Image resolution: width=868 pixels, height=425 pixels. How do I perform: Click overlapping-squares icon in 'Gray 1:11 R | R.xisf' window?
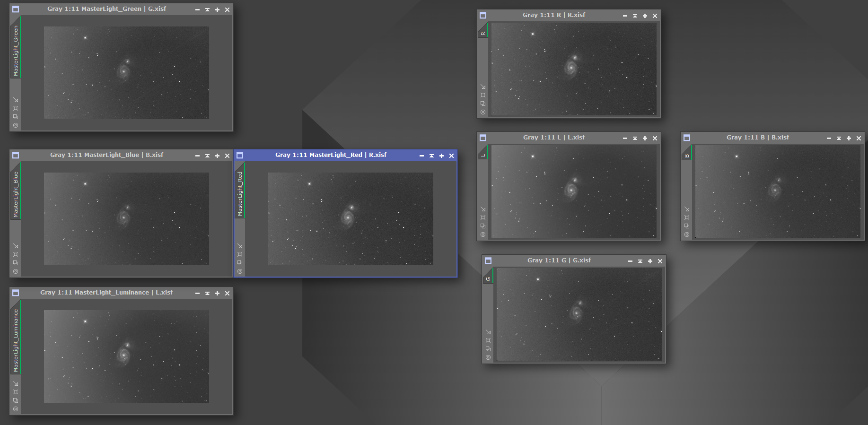483,104
